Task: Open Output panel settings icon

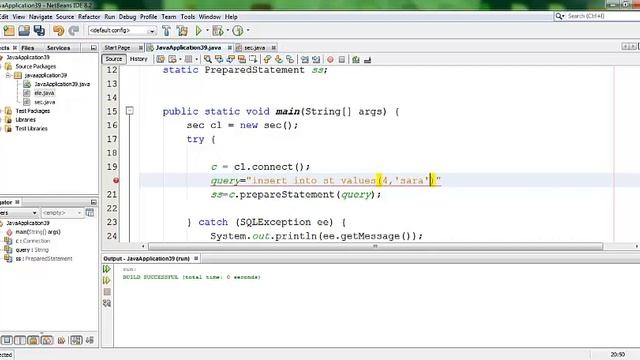Action: click(x=107, y=303)
